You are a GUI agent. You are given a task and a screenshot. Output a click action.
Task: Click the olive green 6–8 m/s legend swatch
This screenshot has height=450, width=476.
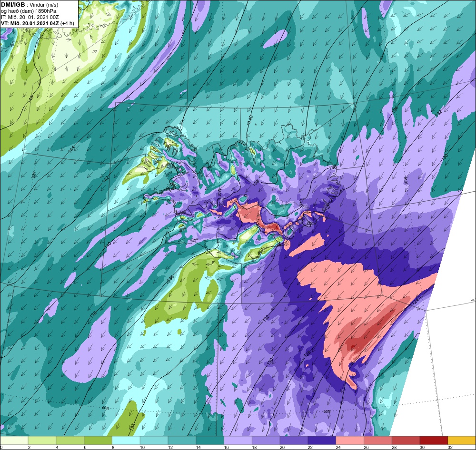pos(98,440)
